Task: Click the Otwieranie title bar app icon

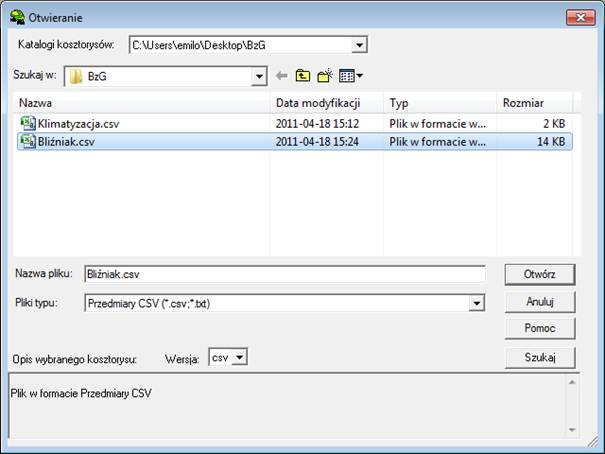Action: click(x=16, y=17)
